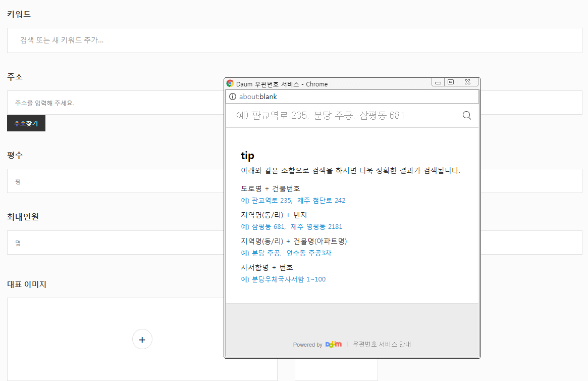Focus the postcode search box in popup

[343, 116]
